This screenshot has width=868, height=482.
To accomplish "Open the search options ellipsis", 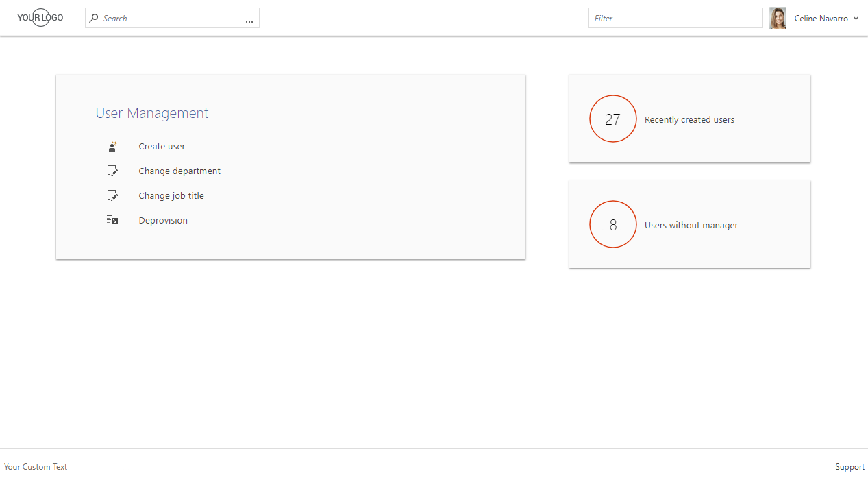I will (249, 21).
